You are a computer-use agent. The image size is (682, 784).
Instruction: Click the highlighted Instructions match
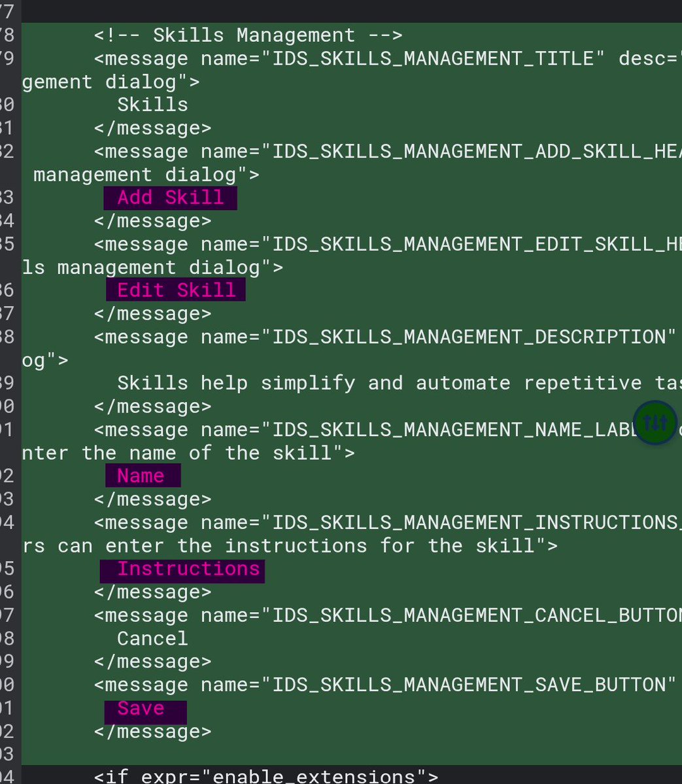click(x=181, y=569)
